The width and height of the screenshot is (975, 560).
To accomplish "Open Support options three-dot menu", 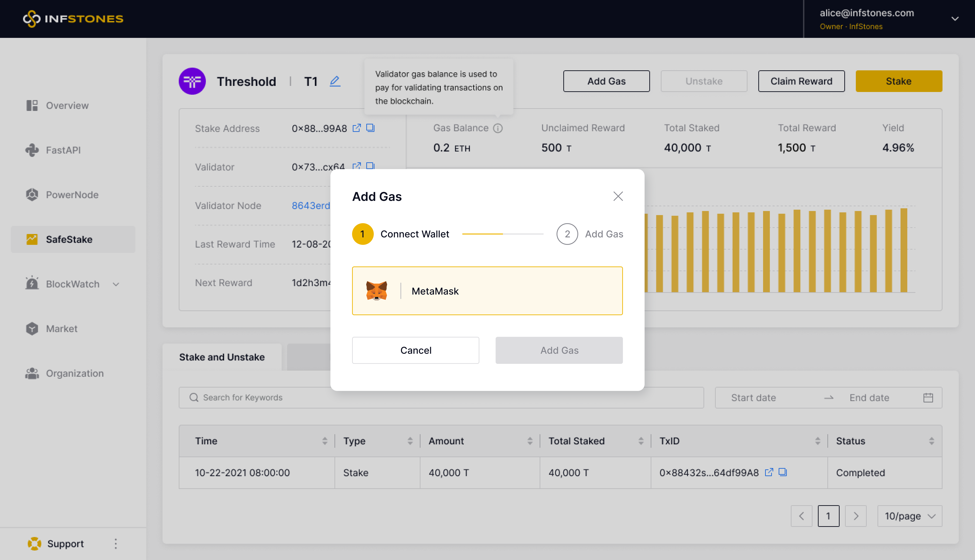I will [x=116, y=544].
